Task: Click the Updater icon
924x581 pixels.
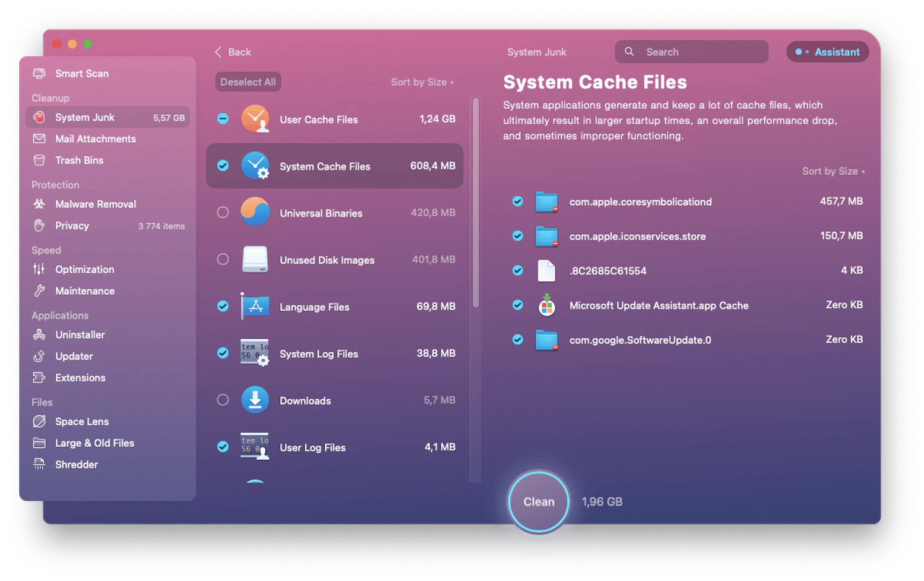Action: [39, 357]
